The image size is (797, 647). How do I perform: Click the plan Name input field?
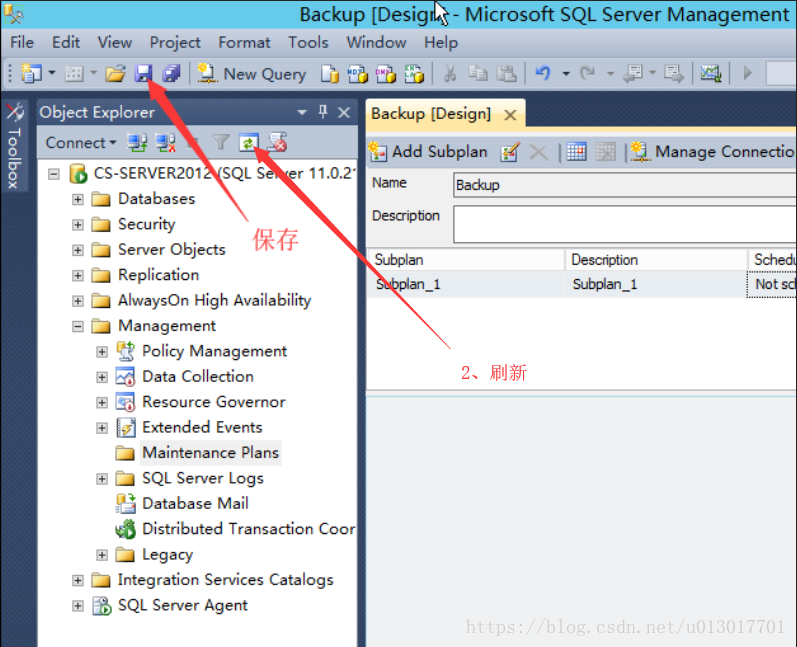pyautogui.click(x=624, y=184)
